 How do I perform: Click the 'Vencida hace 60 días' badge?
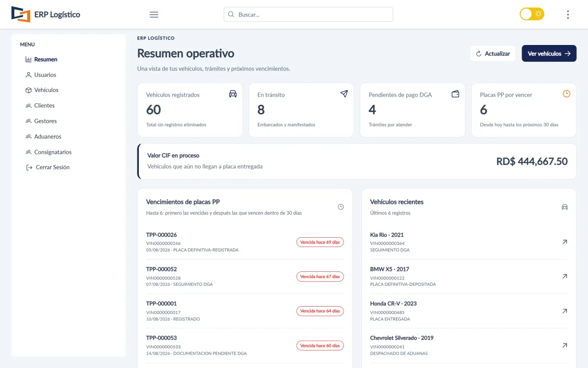point(320,346)
